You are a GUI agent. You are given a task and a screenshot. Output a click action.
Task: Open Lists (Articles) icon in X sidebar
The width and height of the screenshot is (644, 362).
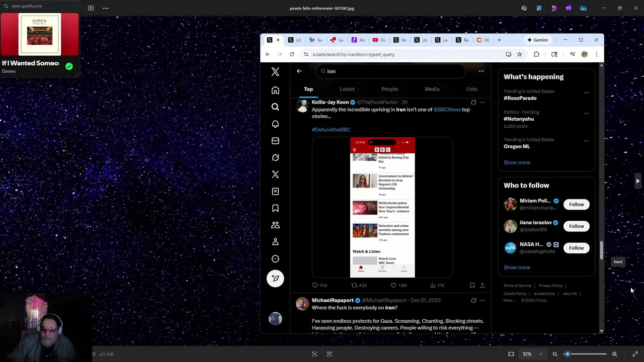pos(275,192)
